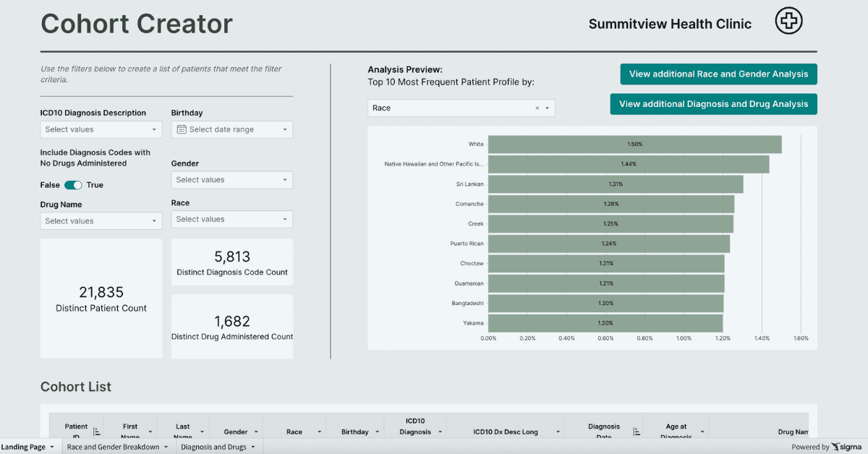Viewport: 868px width, 454px height.
Task: Open the ICD10 Dx Desc Long column menu
Action: click(x=558, y=432)
